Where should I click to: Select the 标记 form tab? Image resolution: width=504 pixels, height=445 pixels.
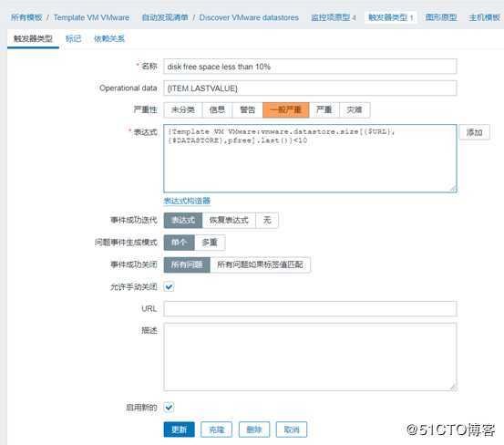click(x=73, y=39)
